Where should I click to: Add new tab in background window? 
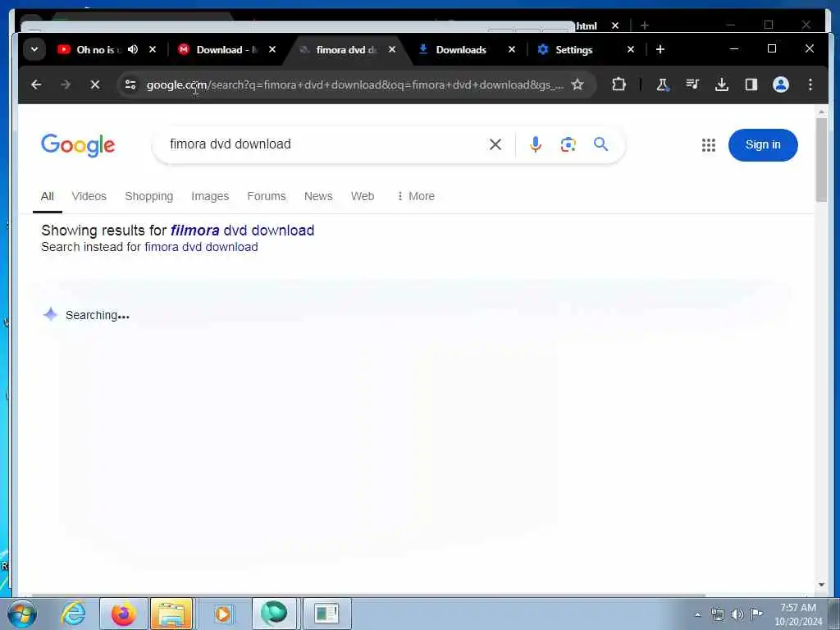[x=645, y=25]
